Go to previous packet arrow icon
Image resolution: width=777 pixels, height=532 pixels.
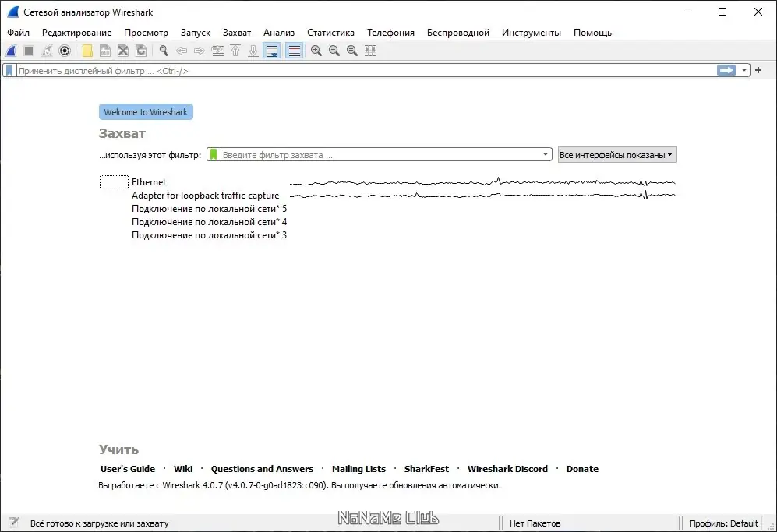182,51
